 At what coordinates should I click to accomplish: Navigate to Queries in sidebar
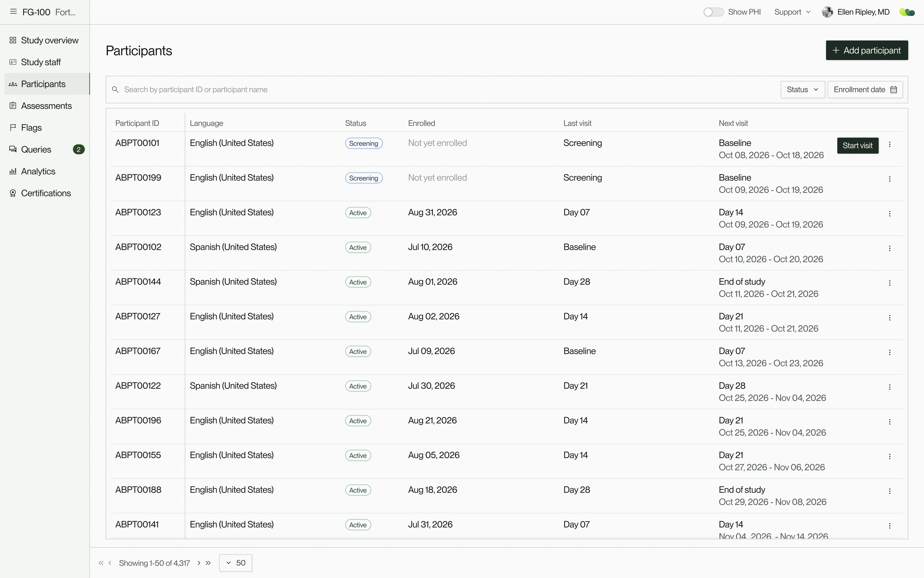pos(47,149)
